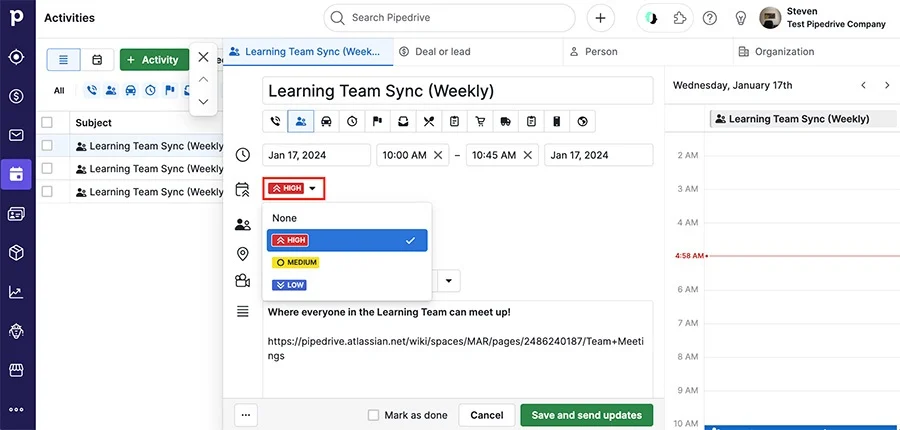Go to next activity with down chevron
Image resolution: width=900 pixels, height=430 pixels.
pyautogui.click(x=203, y=102)
